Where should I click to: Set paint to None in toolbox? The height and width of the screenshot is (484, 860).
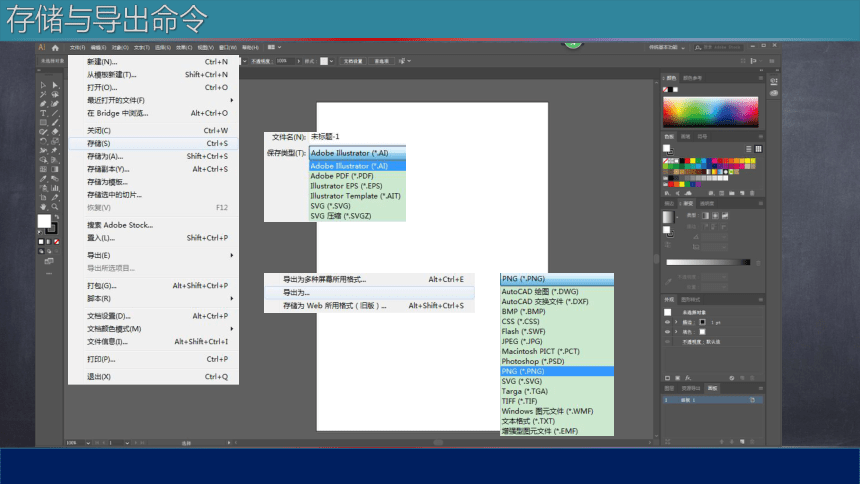point(56,241)
